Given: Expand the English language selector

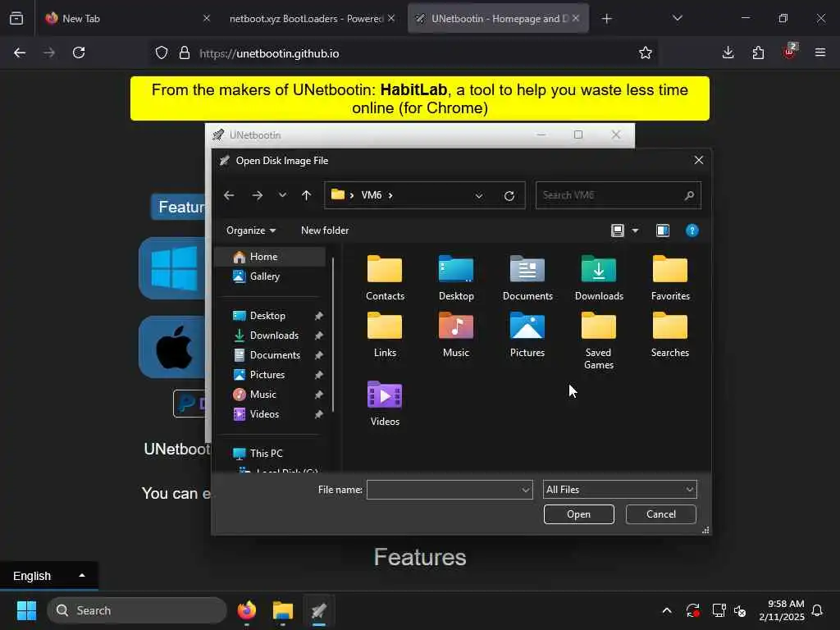Looking at the screenshot, I should tap(48, 576).
